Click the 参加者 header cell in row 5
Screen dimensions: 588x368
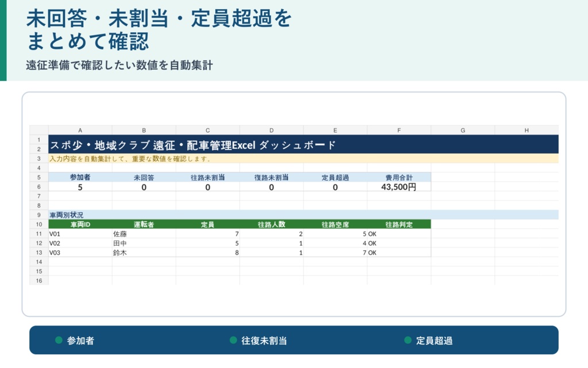[x=80, y=177]
